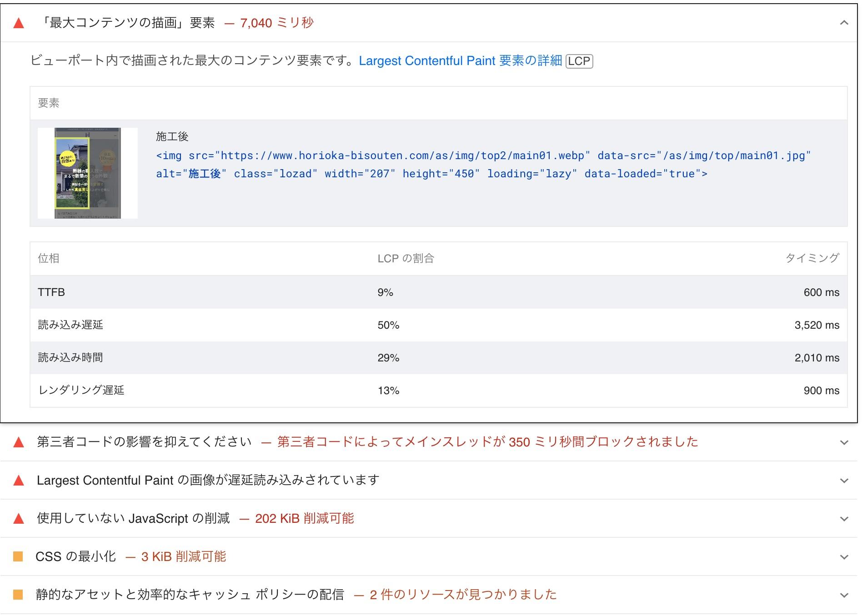
Task: Click 静的なアセットと効率的なキャッシュ ポリシーの配信 title
Action: 190,595
